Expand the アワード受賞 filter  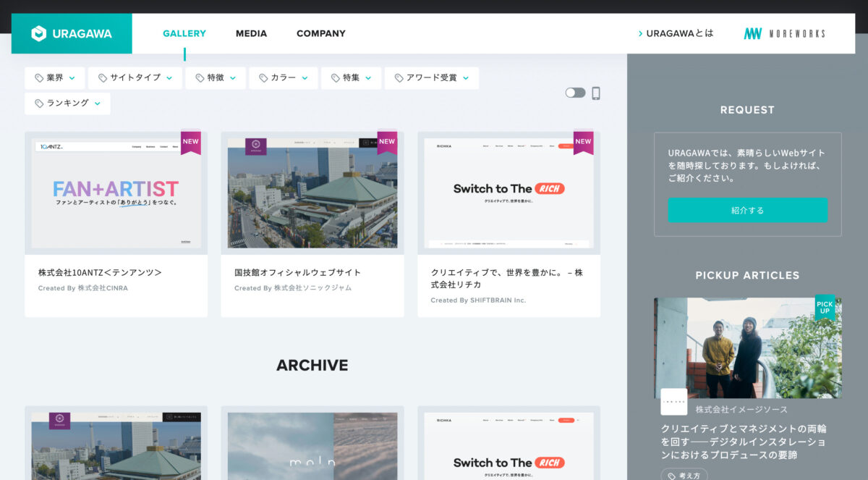click(431, 78)
